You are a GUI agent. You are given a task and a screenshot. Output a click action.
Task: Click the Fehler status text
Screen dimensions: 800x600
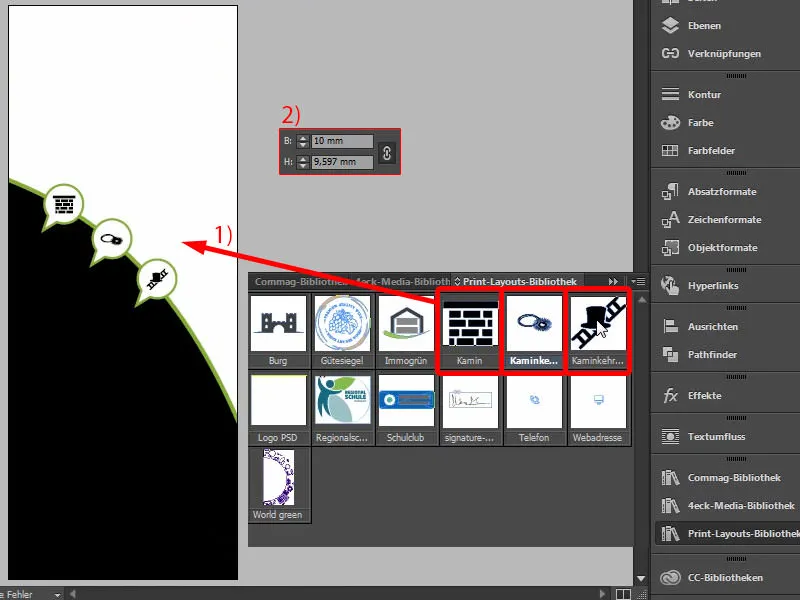click(19, 594)
